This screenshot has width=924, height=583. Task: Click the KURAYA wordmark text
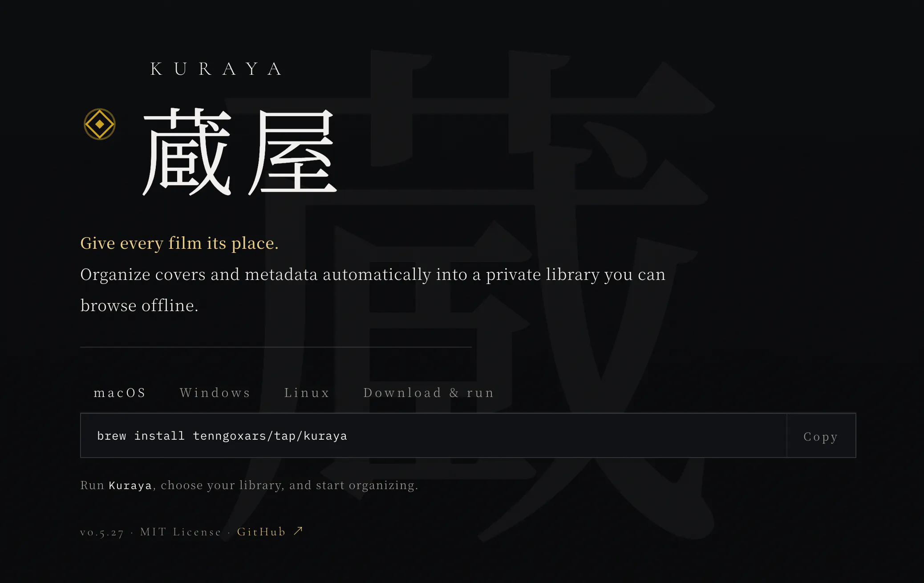(x=217, y=69)
